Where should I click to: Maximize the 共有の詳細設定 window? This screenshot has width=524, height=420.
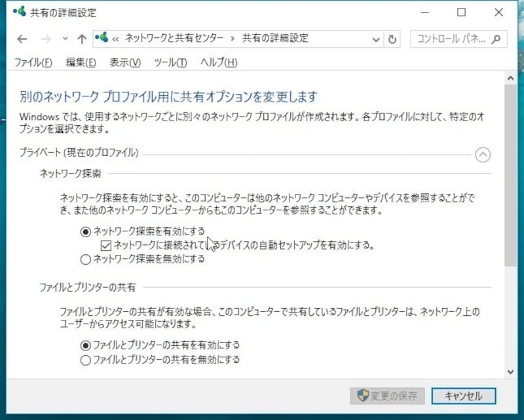pos(461,12)
